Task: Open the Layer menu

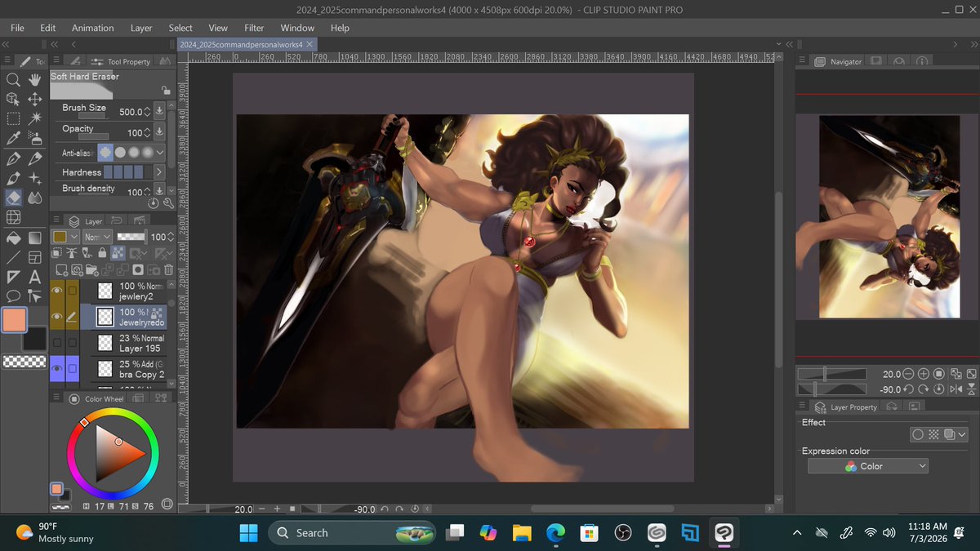Action: click(141, 28)
